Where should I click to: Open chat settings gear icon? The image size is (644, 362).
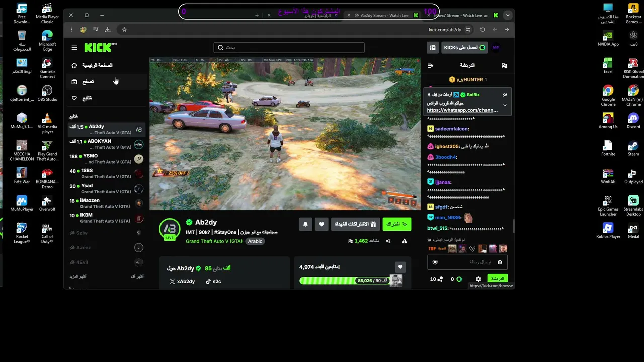coord(478,279)
